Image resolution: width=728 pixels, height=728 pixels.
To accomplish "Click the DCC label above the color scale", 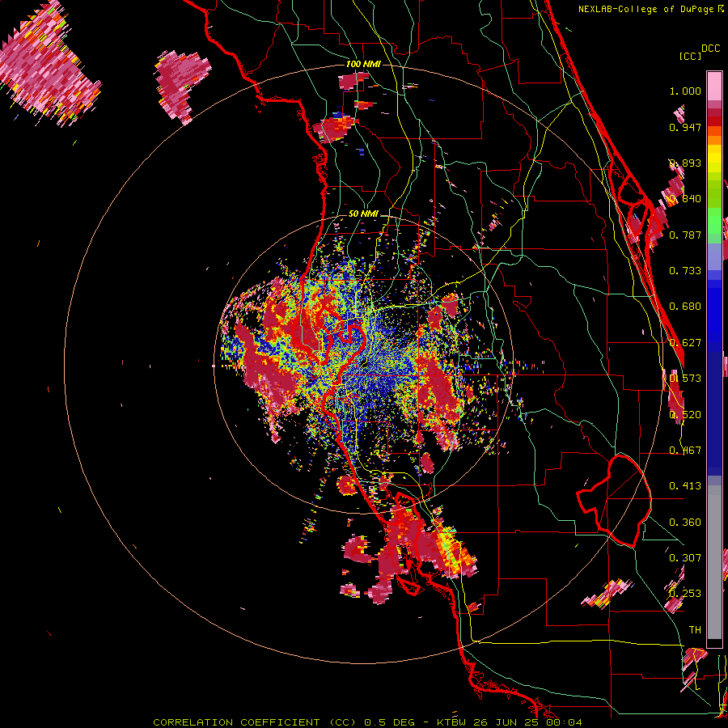I will point(710,49).
